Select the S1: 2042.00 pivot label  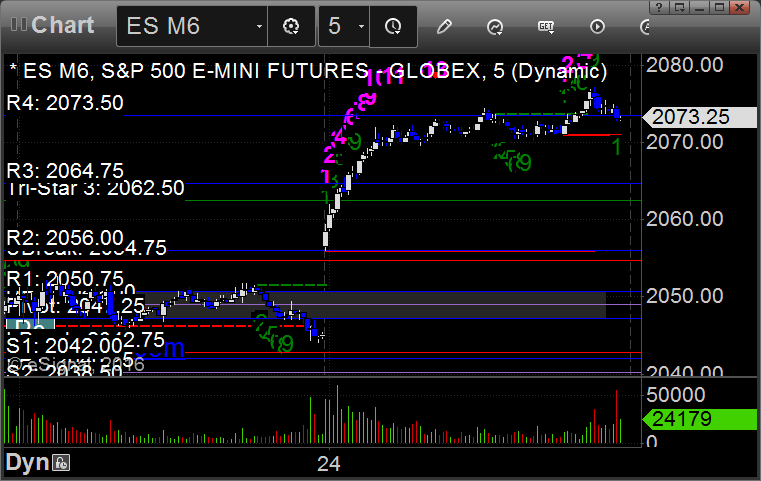65,346
